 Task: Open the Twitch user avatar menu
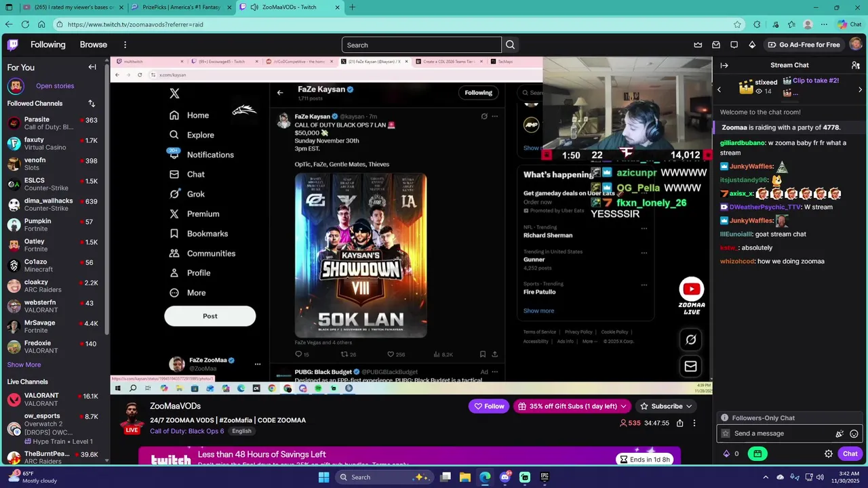pos(856,45)
